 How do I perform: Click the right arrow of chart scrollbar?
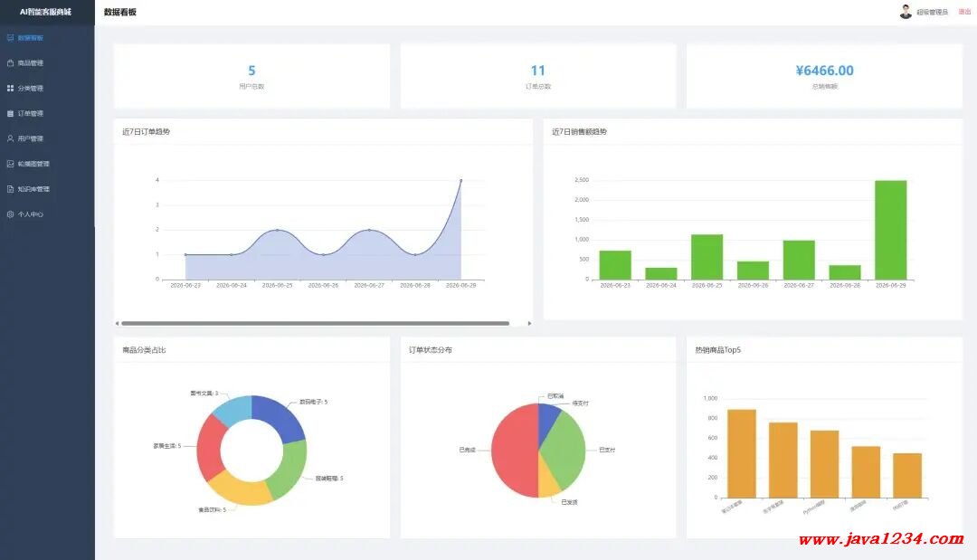point(529,323)
